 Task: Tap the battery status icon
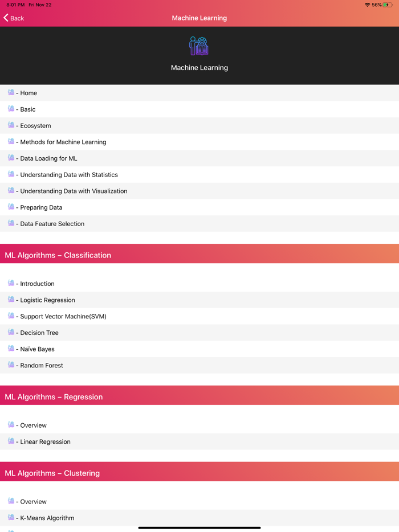388,5
